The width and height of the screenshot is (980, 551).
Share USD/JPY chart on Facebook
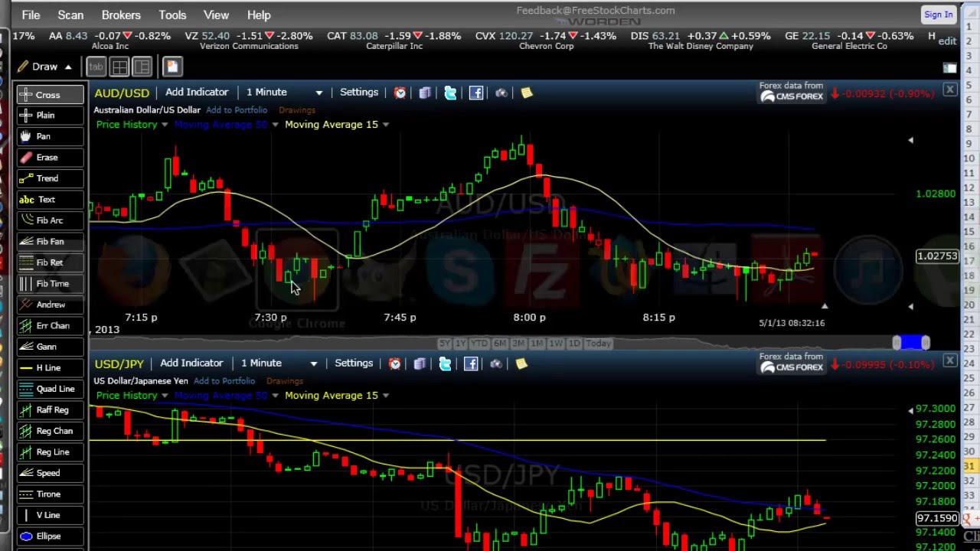pos(471,364)
